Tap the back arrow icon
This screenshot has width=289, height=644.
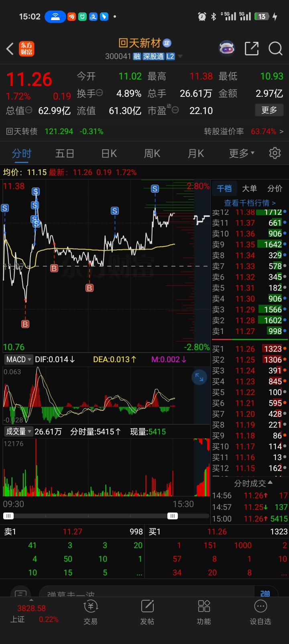coord(10,49)
